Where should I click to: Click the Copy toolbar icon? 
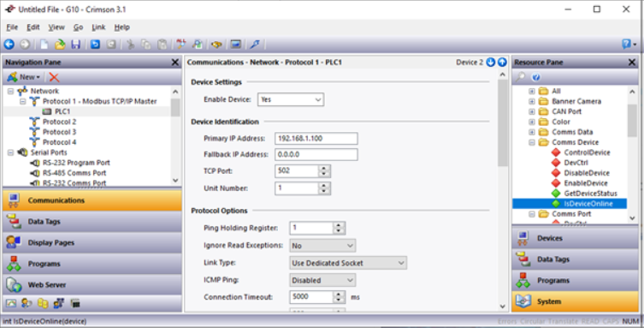[x=145, y=45]
